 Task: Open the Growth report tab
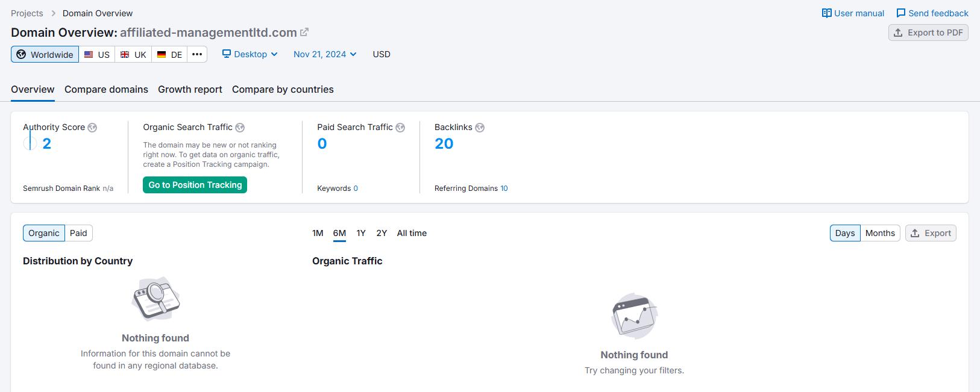click(190, 89)
